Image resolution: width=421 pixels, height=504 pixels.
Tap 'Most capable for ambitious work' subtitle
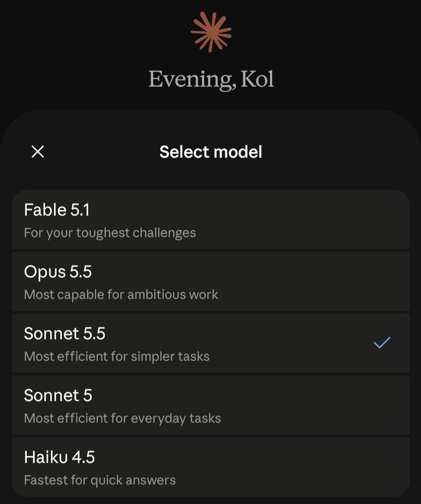click(x=121, y=295)
